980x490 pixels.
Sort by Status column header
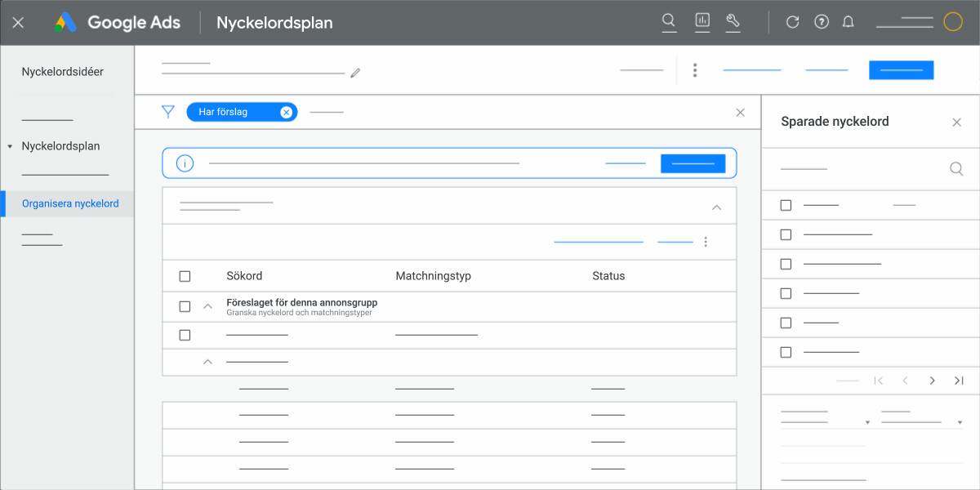(x=608, y=276)
